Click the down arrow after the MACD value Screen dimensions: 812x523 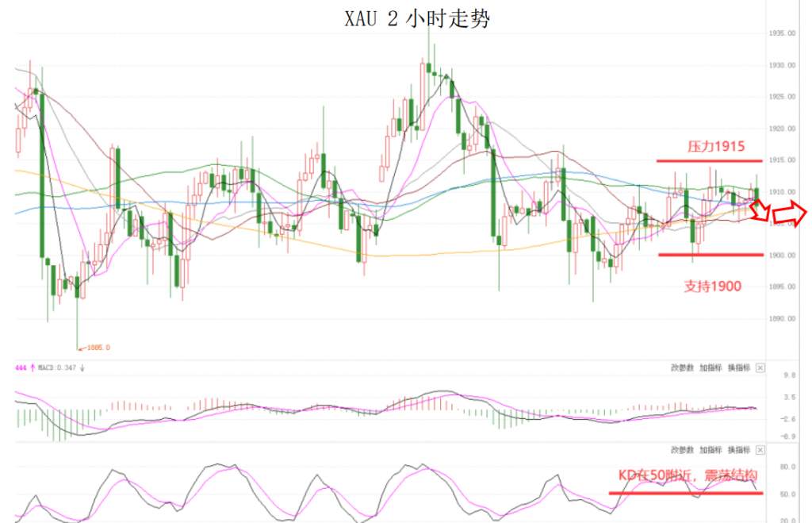coord(82,367)
